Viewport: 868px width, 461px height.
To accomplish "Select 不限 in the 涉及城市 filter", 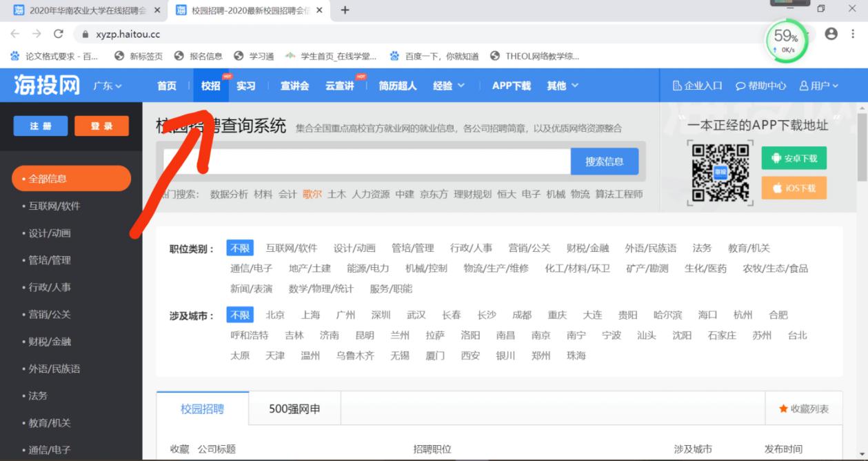I will pyautogui.click(x=240, y=315).
